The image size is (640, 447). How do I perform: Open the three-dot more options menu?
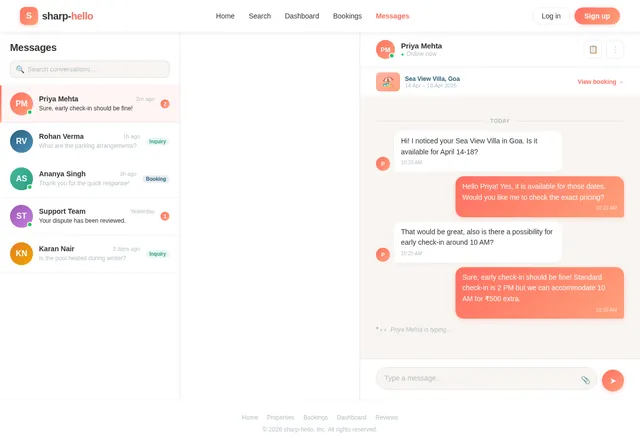point(615,50)
